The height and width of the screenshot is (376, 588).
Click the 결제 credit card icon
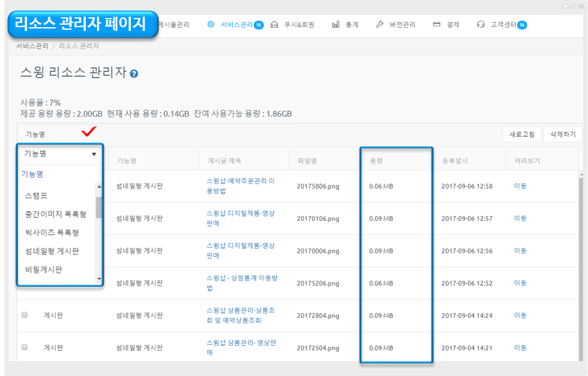[437, 25]
